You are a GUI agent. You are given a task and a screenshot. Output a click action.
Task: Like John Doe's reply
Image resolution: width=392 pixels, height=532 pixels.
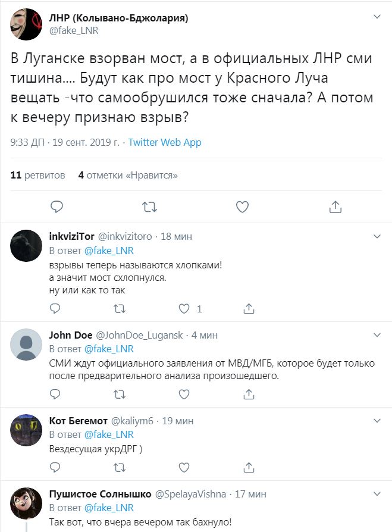coord(184,394)
